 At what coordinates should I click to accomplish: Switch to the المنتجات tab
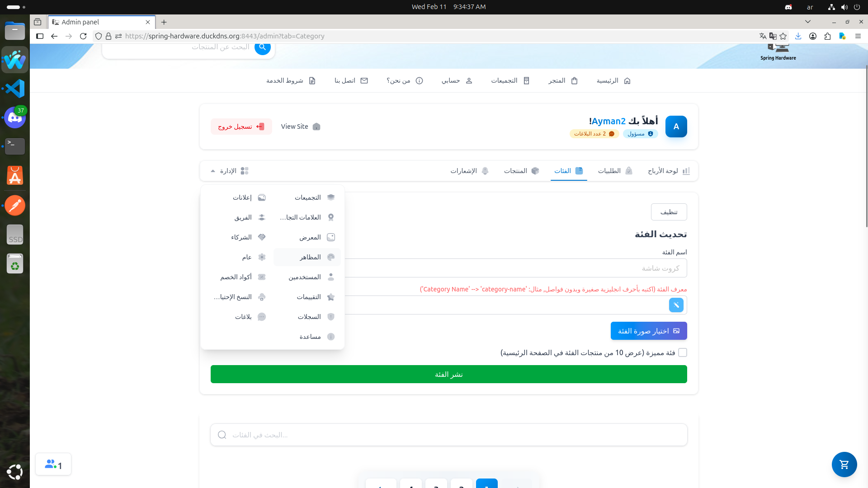click(x=521, y=171)
